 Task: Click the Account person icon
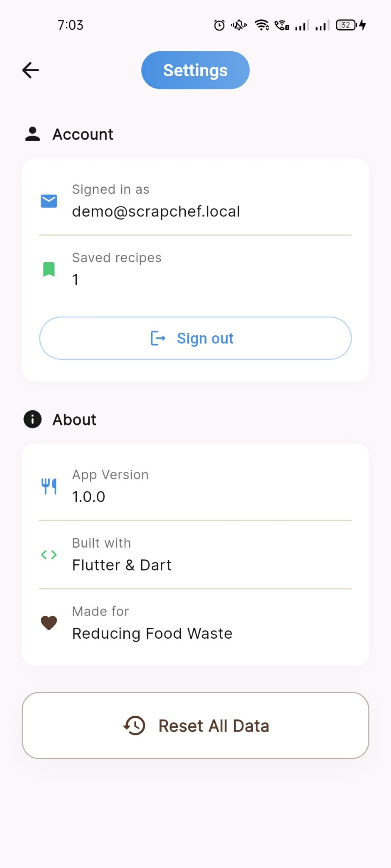(x=33, y=134)
